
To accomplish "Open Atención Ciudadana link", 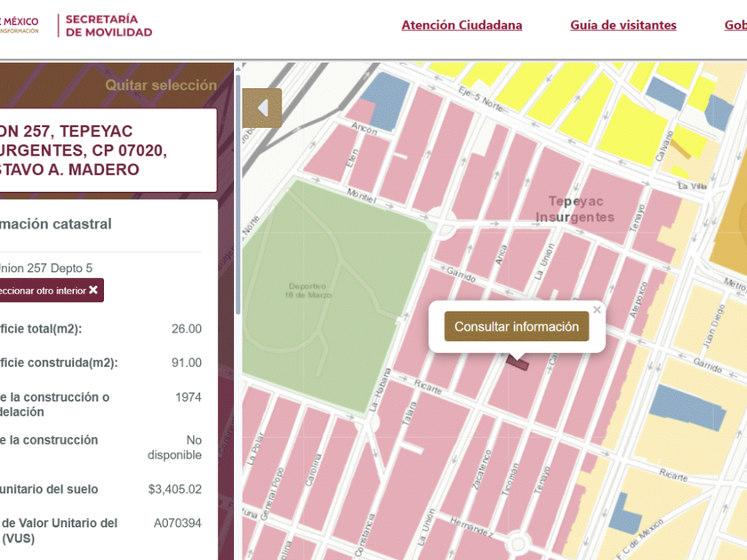I will tap(462, 25).
